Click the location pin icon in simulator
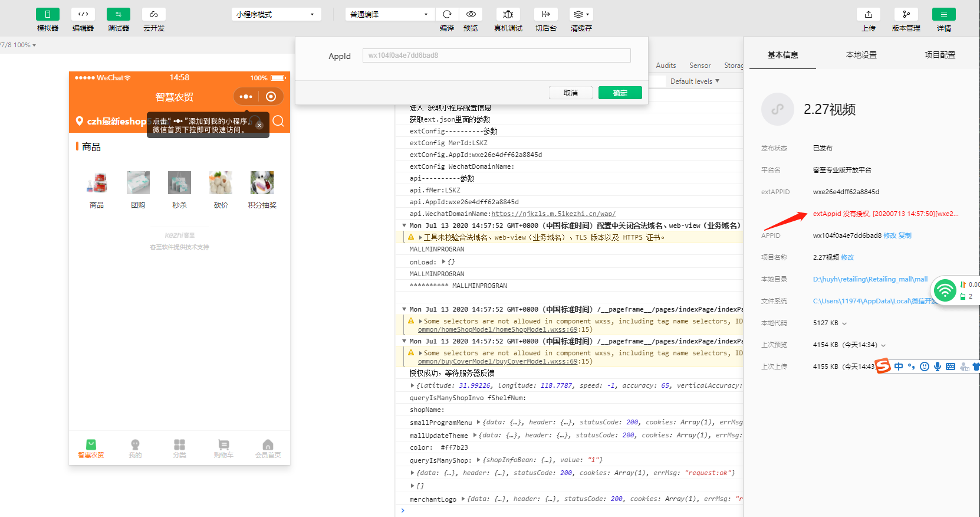The width and height of the screenshot is (980, 517). 80,121
